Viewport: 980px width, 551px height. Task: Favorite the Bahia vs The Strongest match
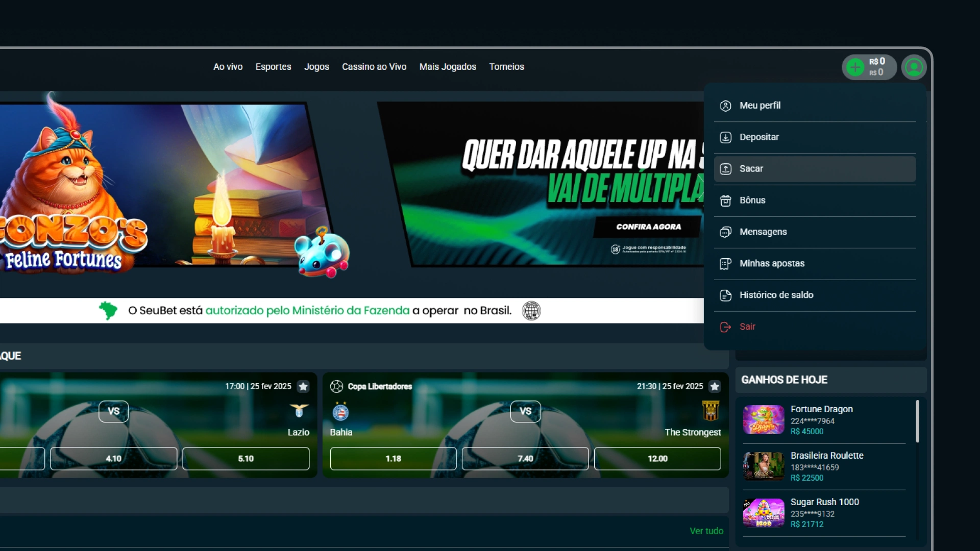click(715, 387)
